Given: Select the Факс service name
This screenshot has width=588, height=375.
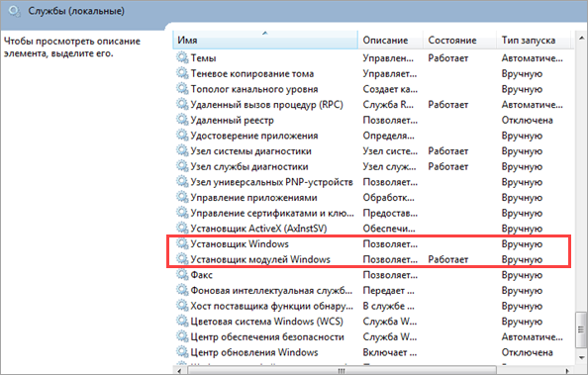Looking at the screenshot, I should click(201, 275).
